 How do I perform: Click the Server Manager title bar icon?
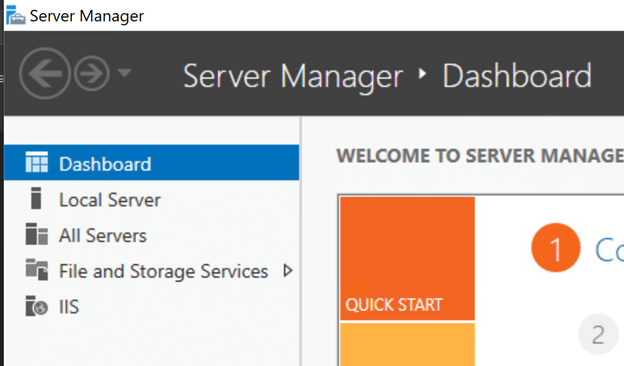[x=16, y=15]
